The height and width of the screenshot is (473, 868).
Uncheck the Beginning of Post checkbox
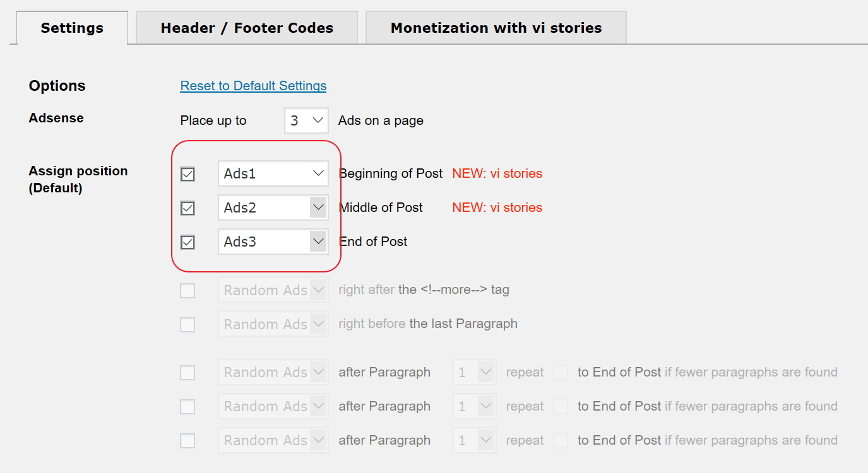[187, 174]
